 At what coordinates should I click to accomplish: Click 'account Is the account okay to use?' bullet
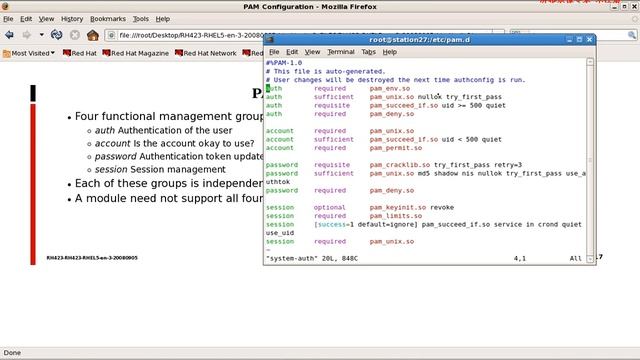click(174, 143)
